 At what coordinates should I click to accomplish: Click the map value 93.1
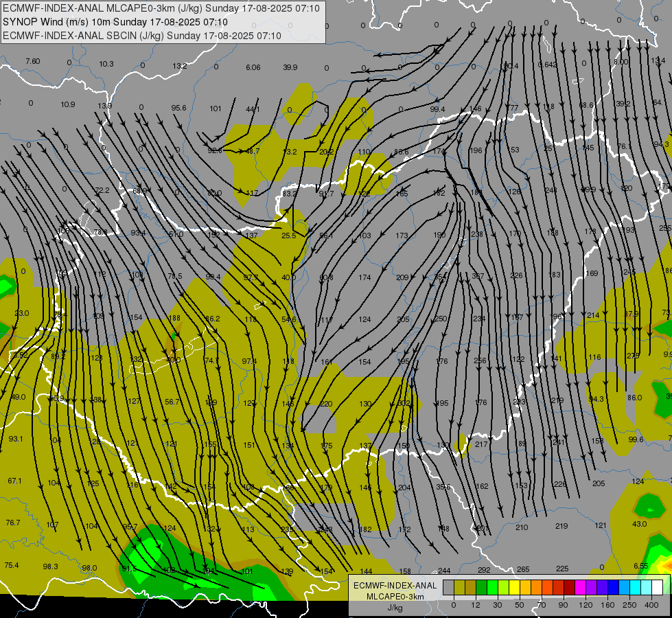pyautogui.click(x=15, y=439)
